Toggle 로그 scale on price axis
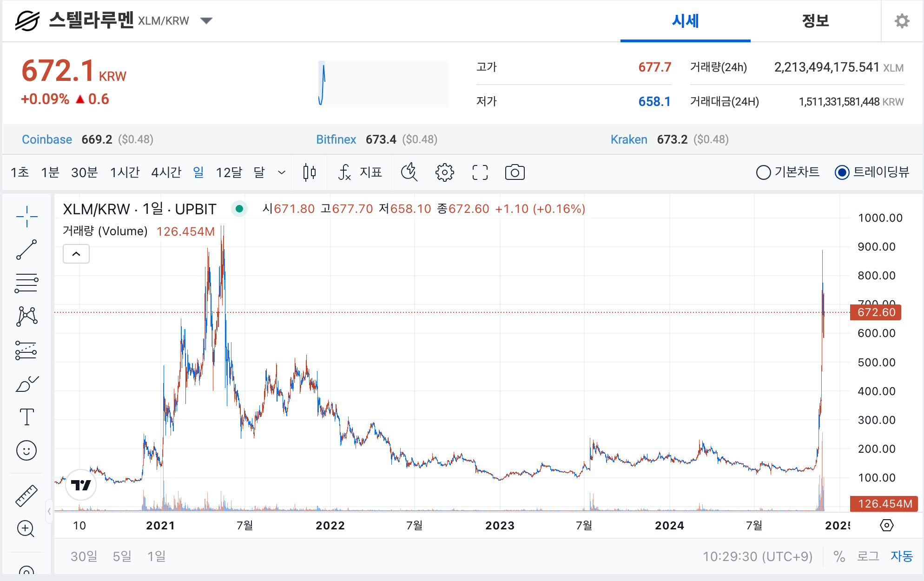Viewport: 924px width, 581px height. coord(868,556)
